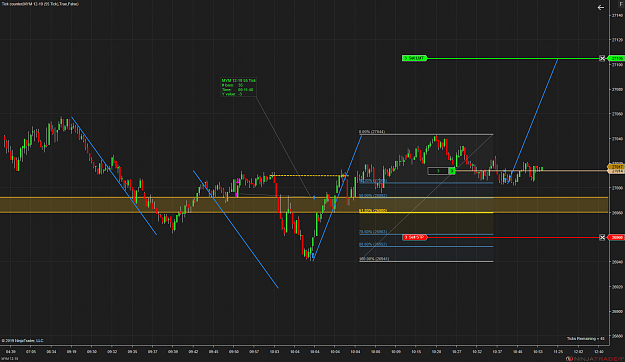This screenshot has height=362, width=625.
Task: Select the red Sell STP order tag
Action: click(414, 237)
